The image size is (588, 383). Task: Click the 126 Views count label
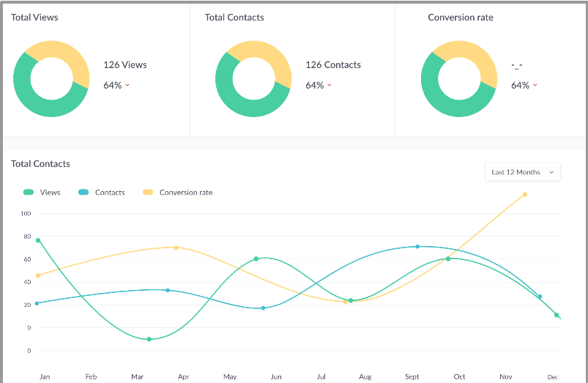(125, 65)
